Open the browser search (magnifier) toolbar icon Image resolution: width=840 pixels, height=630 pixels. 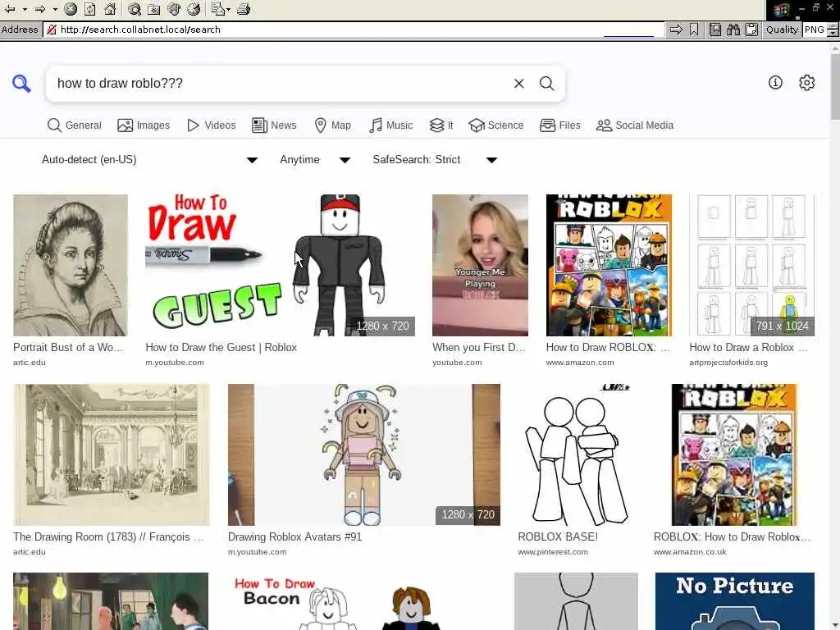click(135, 9)
